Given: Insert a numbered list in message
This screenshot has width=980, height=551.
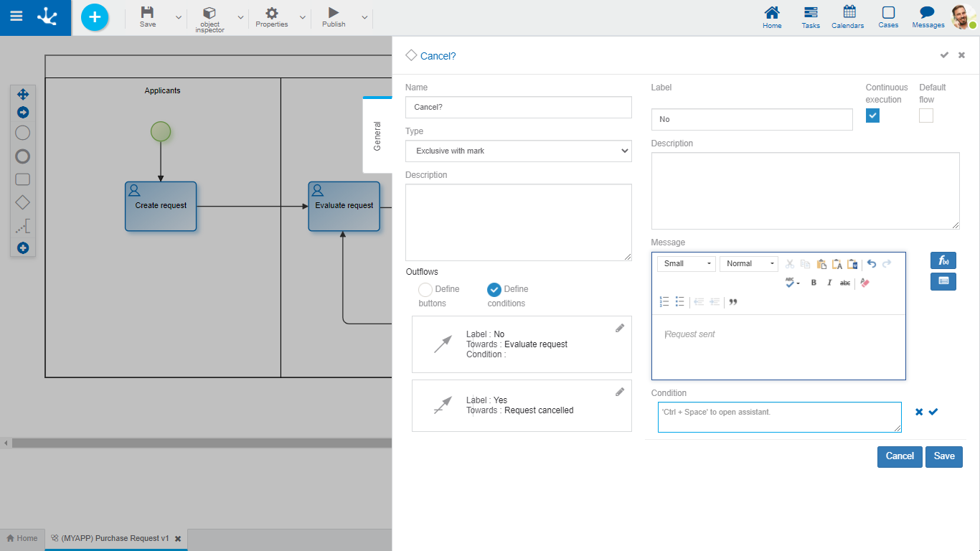Looking at the screenshot, I should pyautogui.click(x=664, y=302).
